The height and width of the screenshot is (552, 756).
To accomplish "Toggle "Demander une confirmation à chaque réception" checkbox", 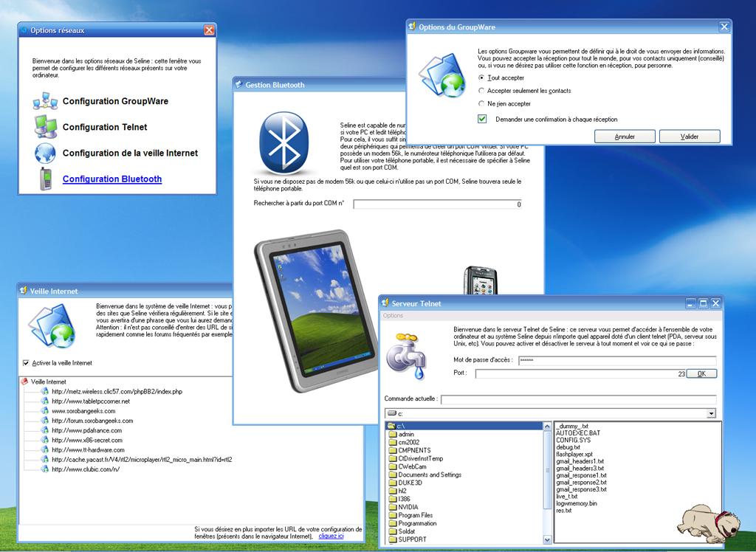I will (482, 119).
